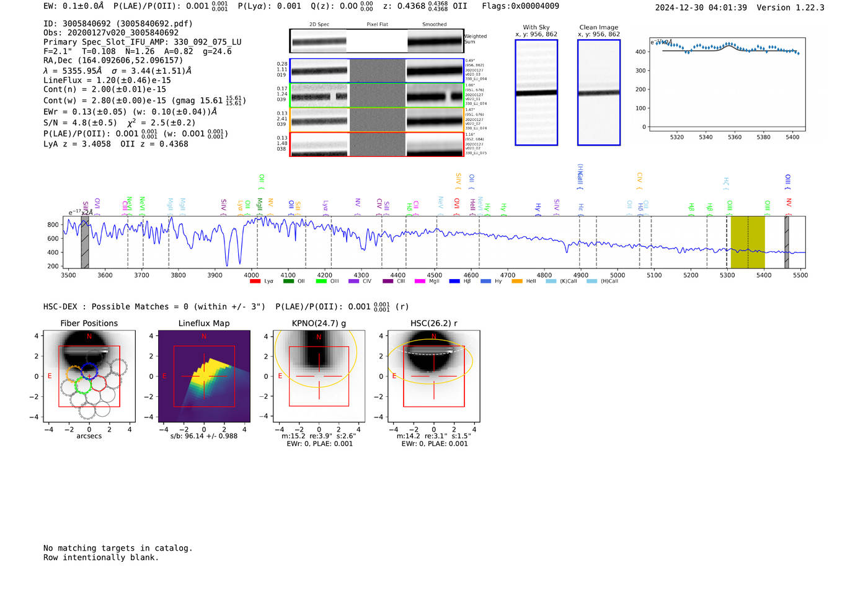Screen dimensions: 868x591
Task: Open the HSC(26.2) r image
Action: coord(434,376)
